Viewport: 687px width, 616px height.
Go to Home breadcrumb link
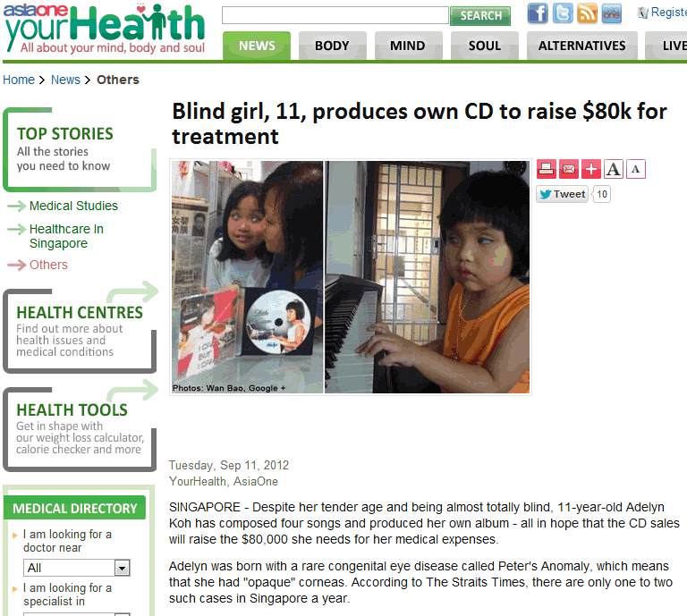(x=19, y=80)
